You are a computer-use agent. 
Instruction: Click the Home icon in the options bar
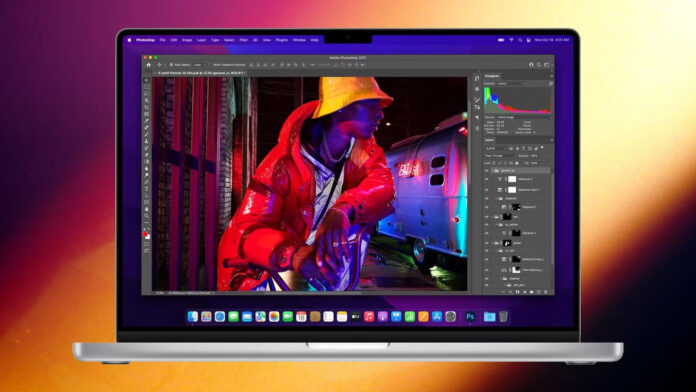pos(149,65)
